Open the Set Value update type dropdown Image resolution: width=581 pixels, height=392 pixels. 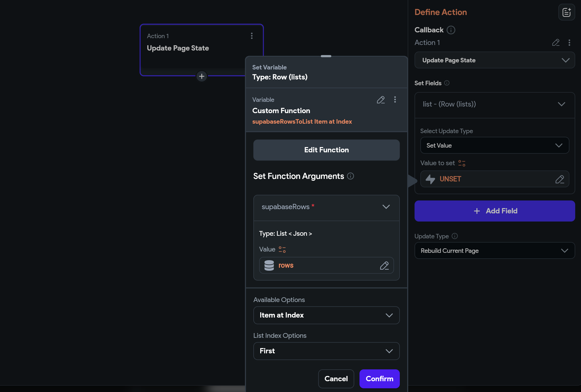494,145
